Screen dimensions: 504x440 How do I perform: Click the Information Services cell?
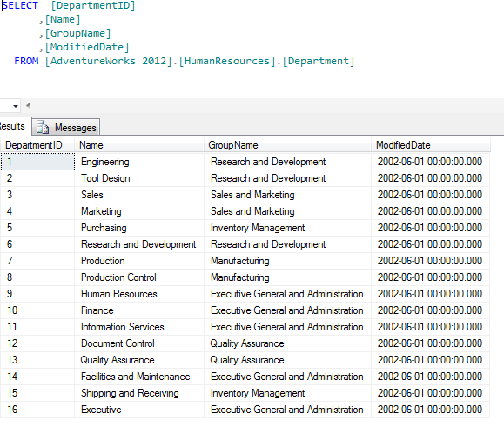139,327
